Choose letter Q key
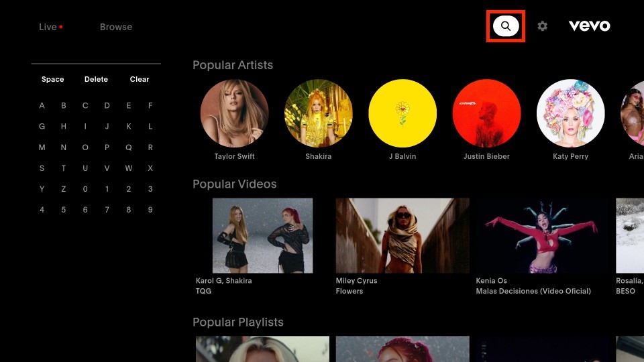 point(129,147)
